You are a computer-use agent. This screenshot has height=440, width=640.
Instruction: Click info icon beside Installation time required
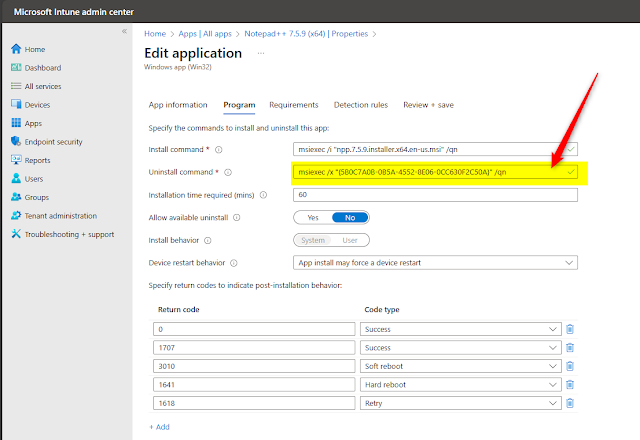click(x=264, y=195)
